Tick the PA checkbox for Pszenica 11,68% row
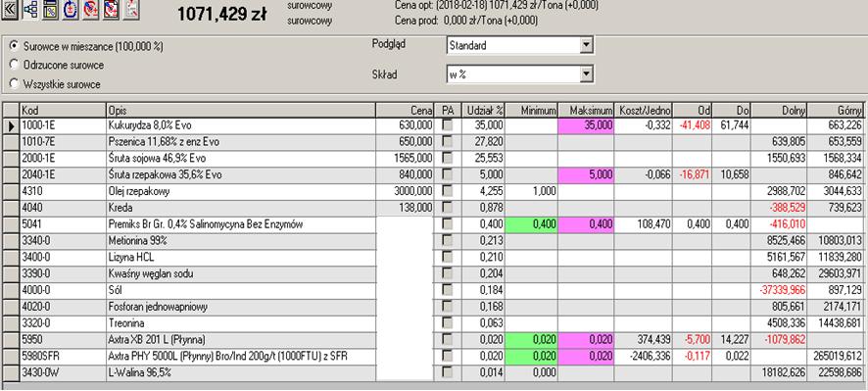This screenshot has height=391, width=868. (x=448, y=142)
